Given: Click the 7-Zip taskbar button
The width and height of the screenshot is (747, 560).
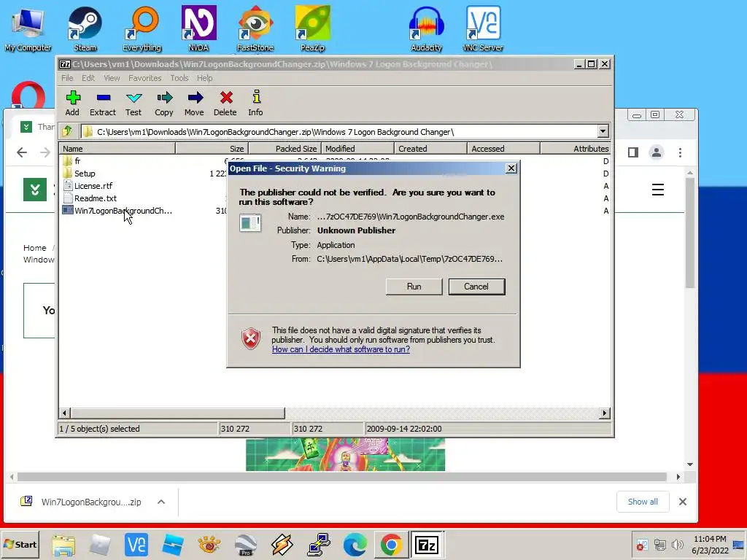Looking at the screenshot, I should tap(427, 545).
